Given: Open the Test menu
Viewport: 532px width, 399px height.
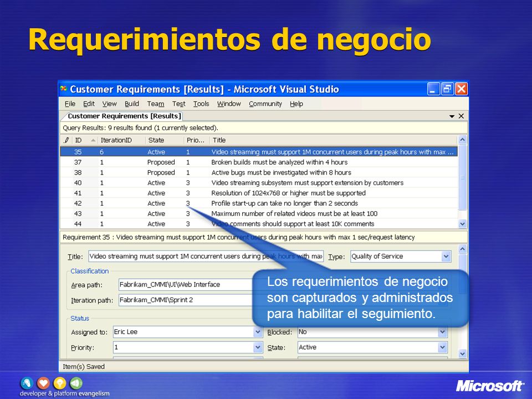Looking at the screenshot, I should pyautogui.click(x=178, y=104).
